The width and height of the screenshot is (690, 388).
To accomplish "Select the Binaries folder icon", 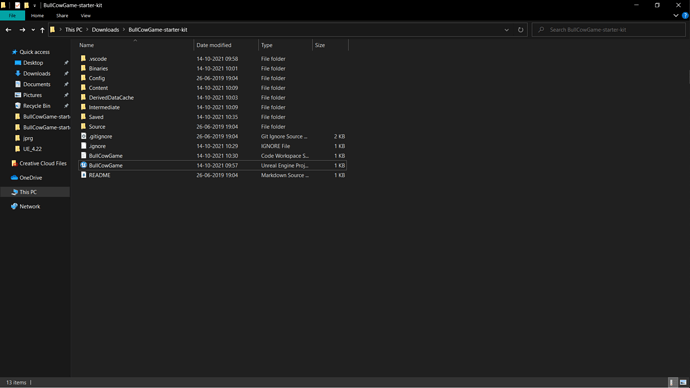I will tap(83, 68).
